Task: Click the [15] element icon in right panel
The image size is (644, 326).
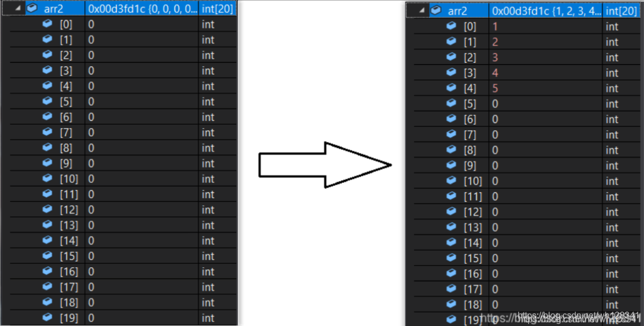Action: tap(451, 257)
